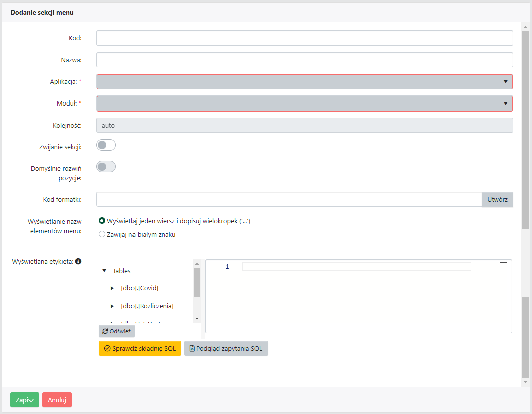
Task: Click the form scrollbar down arrow
Action: (526, 382)
